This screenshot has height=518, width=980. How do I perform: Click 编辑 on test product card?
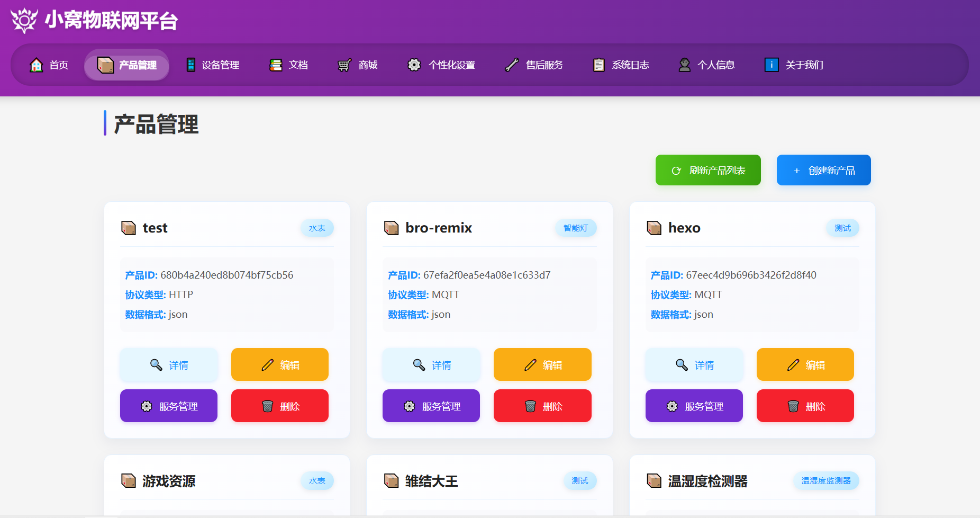point(280,364)
